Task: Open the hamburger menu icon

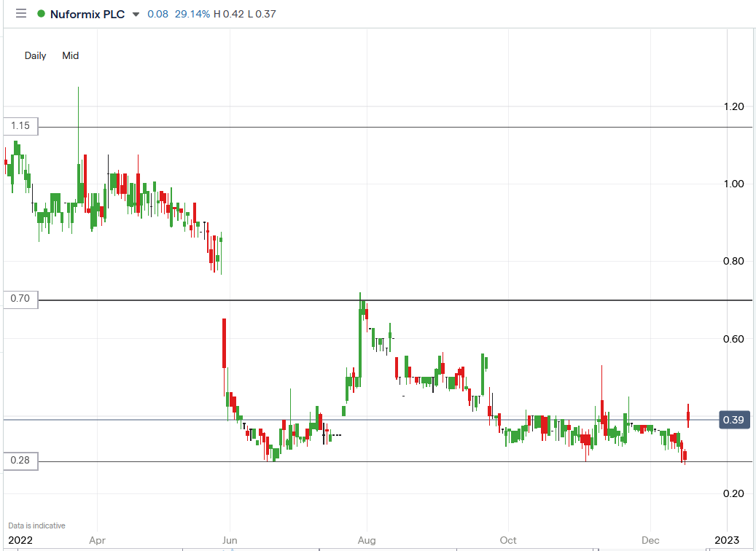Action: 20,14
